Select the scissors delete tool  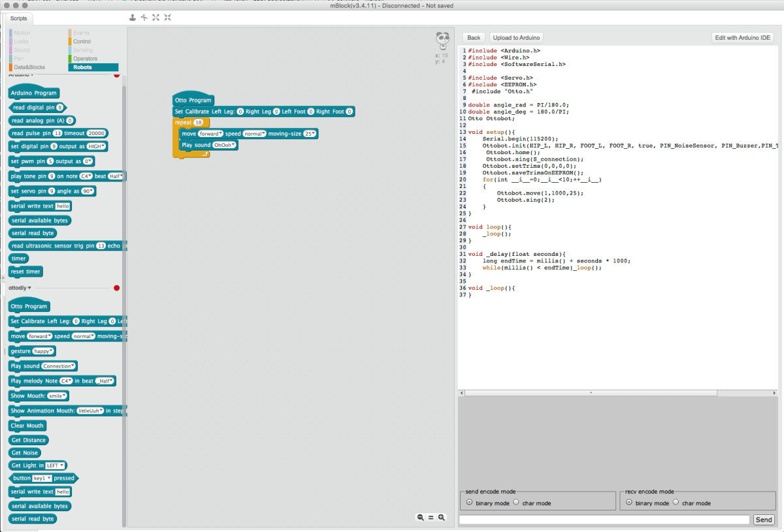[x=144, y=18]
